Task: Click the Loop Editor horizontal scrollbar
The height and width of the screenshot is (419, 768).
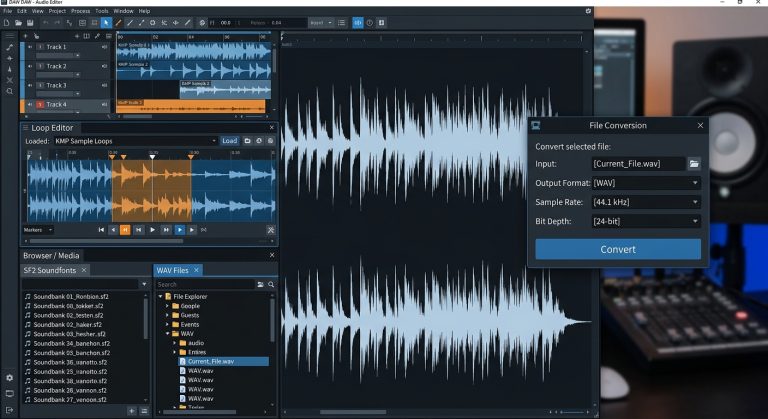Action: (106, 241)
